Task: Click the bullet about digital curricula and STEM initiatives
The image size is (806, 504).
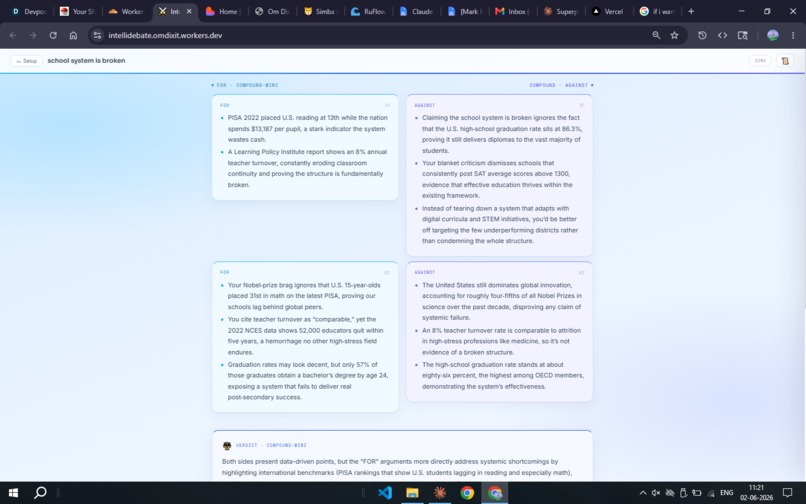Action: point(500,225)
